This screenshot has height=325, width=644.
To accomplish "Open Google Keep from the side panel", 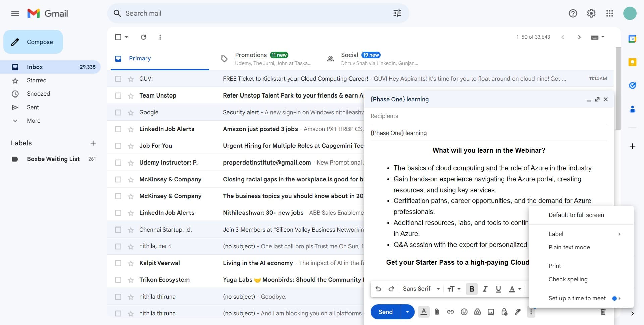I will pyautogui.click(x=632, y=63).
